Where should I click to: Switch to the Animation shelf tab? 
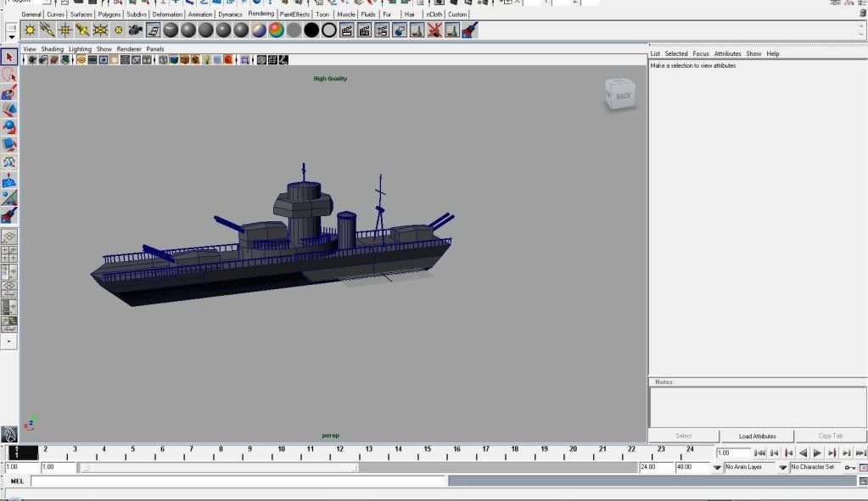click(x=200, y=14)
